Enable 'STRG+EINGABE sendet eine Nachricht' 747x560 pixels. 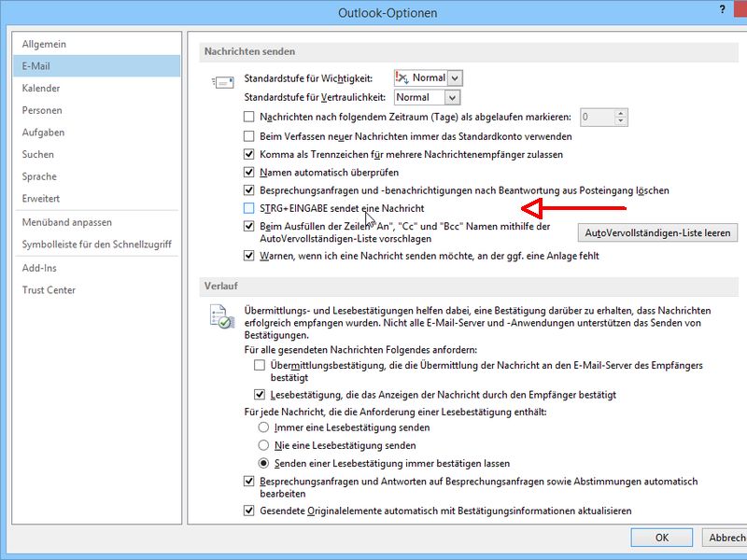[248, 208]
